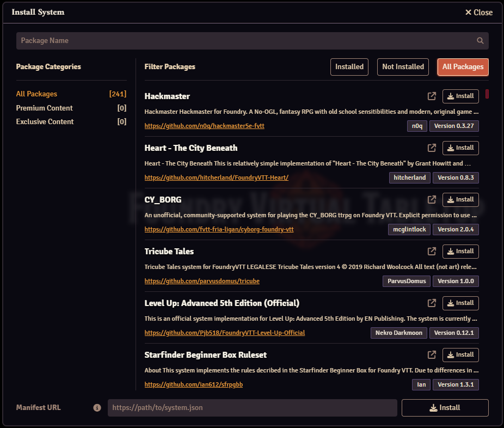
Task: Focus the Package Name search field
Action: (x=253, y=40)
